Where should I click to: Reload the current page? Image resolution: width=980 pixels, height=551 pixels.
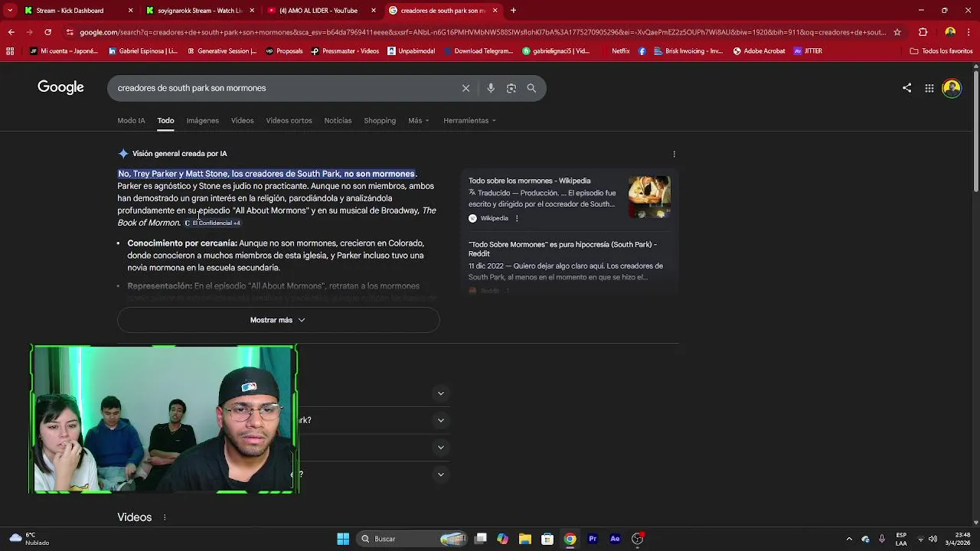tap(47, 32)
